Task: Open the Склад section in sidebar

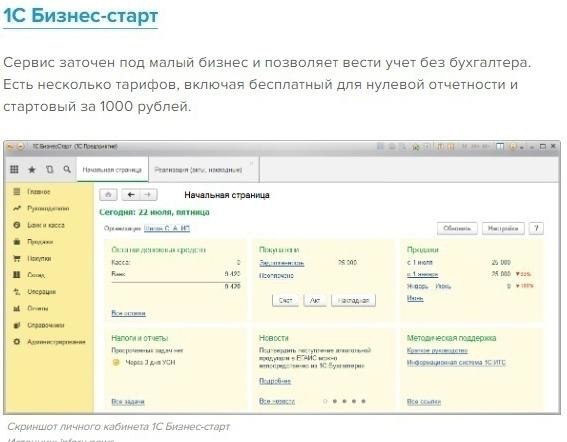Action: (29, 275)
